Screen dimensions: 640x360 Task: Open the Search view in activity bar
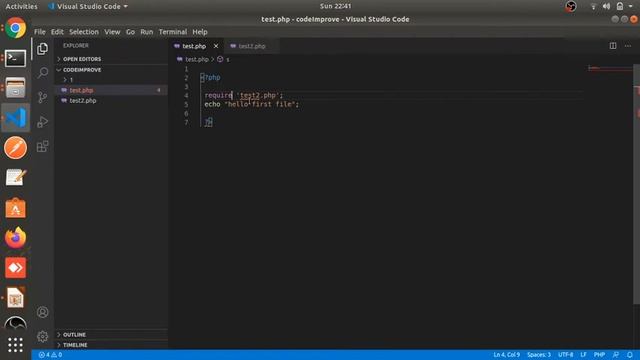coord(42,73)
